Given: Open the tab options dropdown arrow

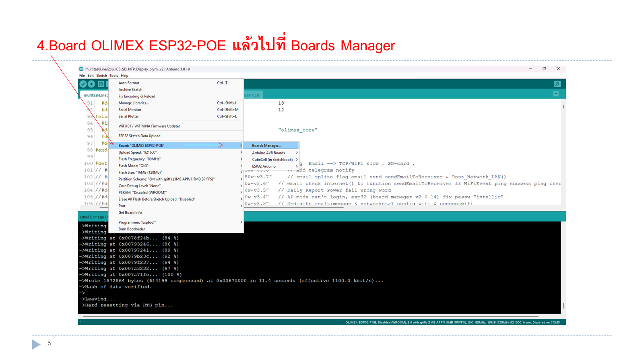Looking at the screenshot, I should [x=556, y=94].
